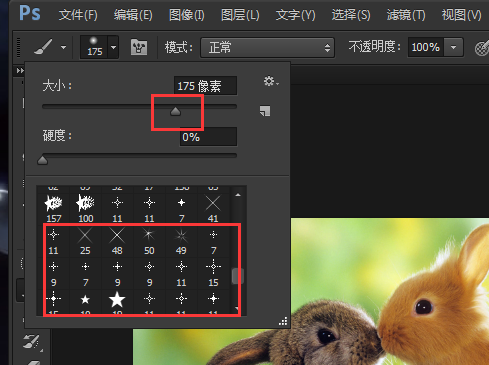Image resolution: width=489 pixels, height=365 pixels.
Task: Select the 25 X-shaped brush preset
Action: point(85,241)
